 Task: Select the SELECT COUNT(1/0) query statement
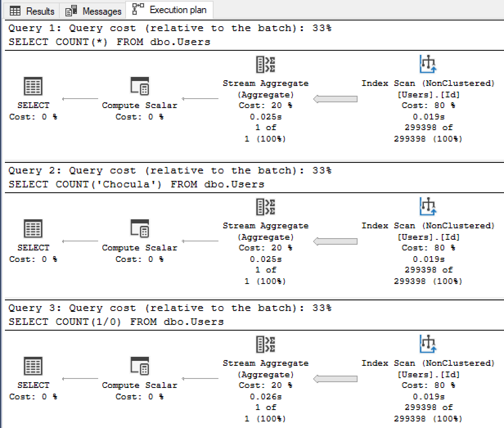pyautogui.click(x=116, y=322)
